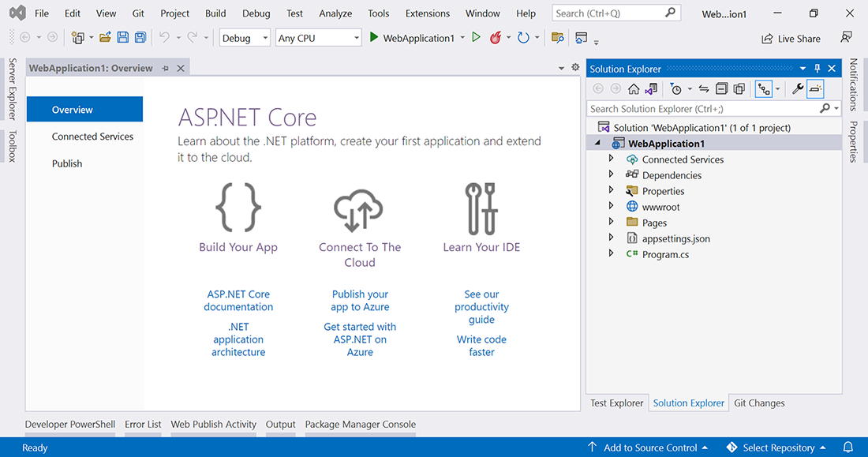
Task: Open the Debug configuration dropdown
Action: coord(245,38)
